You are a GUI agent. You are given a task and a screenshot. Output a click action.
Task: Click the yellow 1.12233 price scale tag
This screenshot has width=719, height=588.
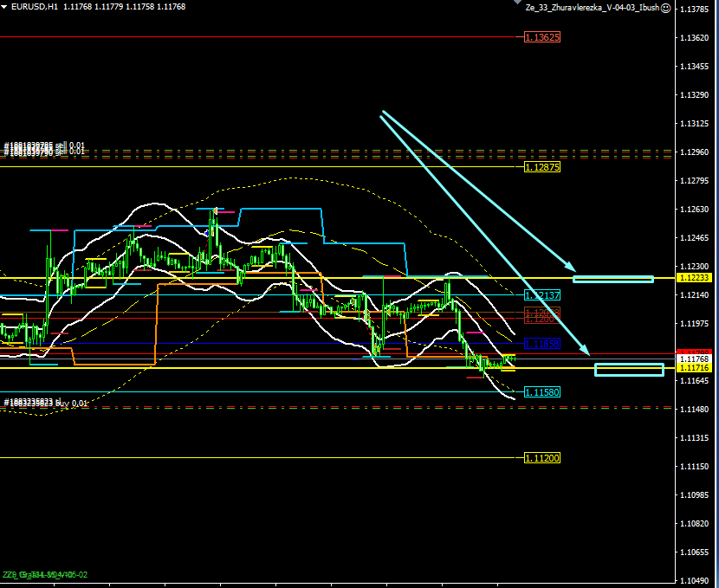point(694,278)
